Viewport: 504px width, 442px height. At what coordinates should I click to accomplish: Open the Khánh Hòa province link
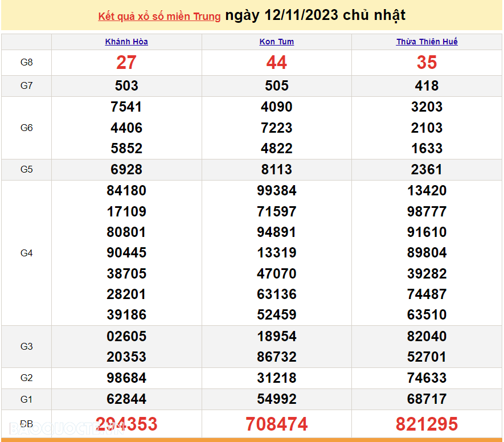[x=126, y=42]
